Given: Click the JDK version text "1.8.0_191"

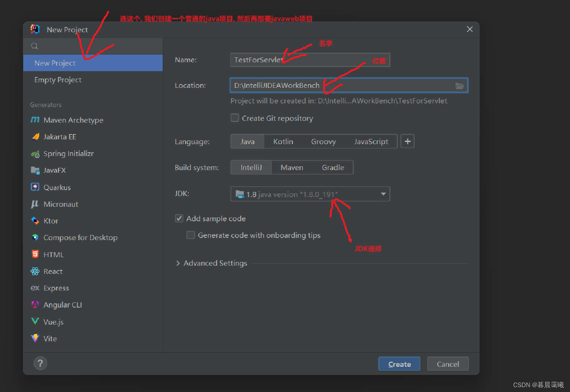Looking at the screenshot, I should [319, 195].
